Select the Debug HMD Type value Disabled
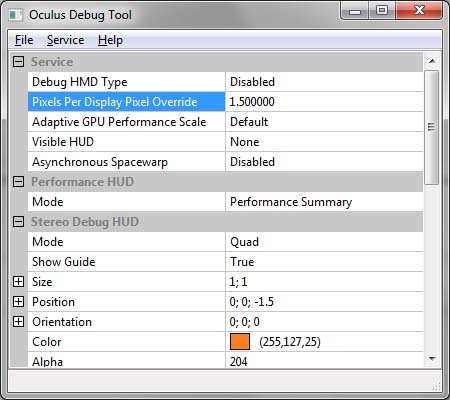This screenshot has height=400, width=450. [x=324, y=82]
